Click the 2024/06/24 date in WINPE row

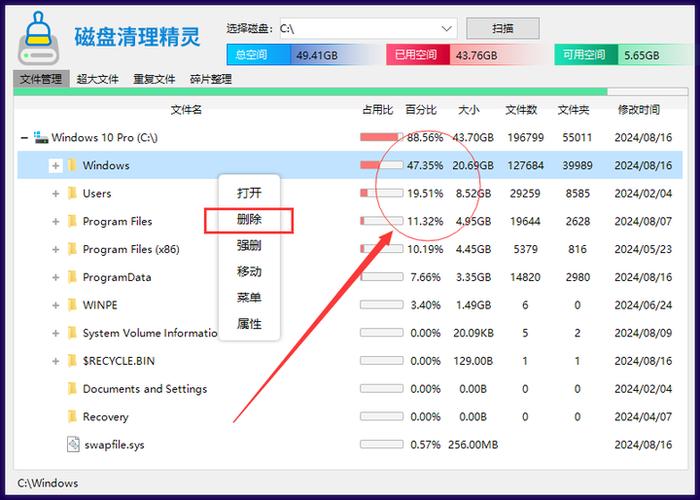[643, 305]
